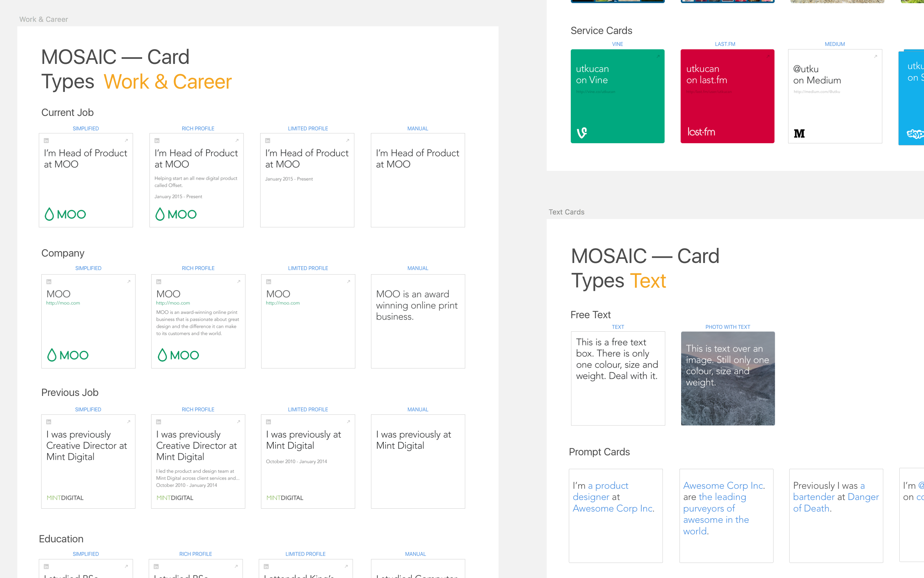
Task: Click the LinkedIn icon on Company Limited Profile card
Action: pyautogui.click(x=269, y=282)
